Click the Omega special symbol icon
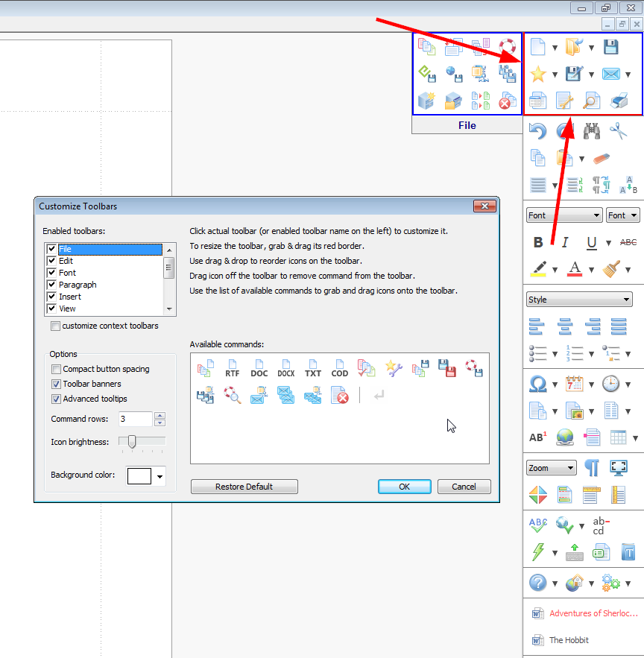Viewport: 644px width, 658px height. pyautogui.click(x=538, y=384)
